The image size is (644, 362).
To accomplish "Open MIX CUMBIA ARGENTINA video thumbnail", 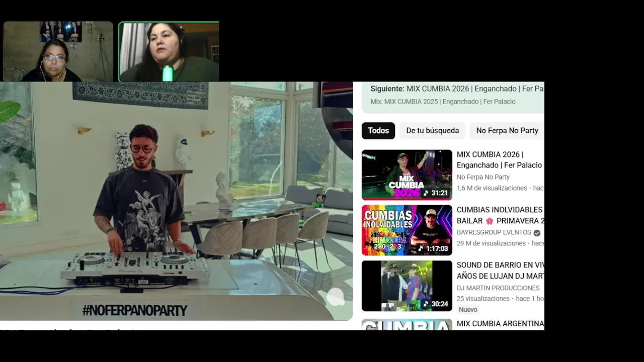I will point(407,325).
